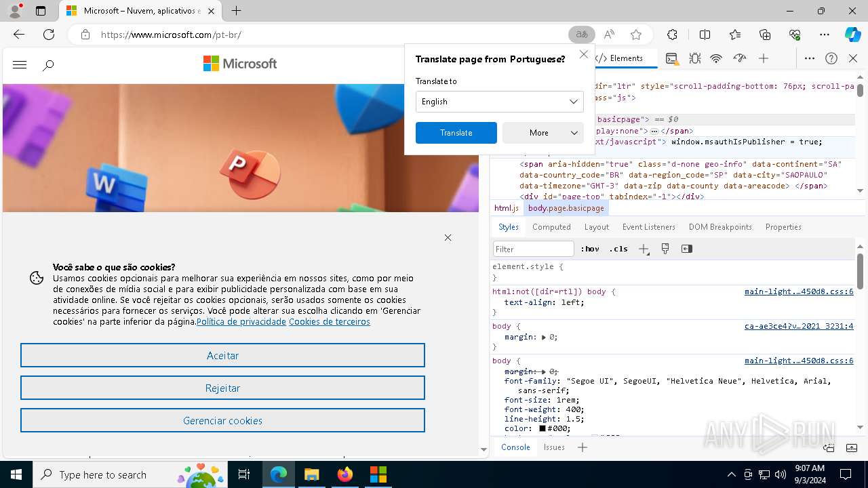
Task: Open the DOM Breakpoints tab
Action: (x=720, y=227)
